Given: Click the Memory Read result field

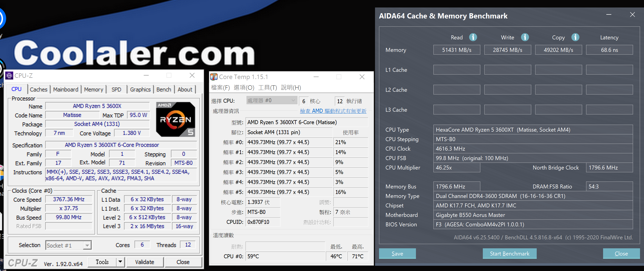Looking at the screenshot, I should click(x=457, y=50).
